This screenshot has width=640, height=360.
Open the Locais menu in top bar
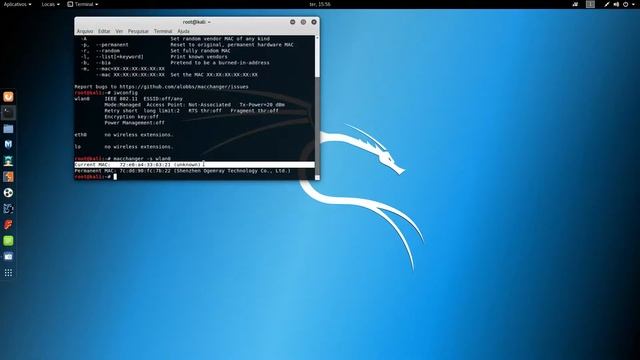pos(50,4)
